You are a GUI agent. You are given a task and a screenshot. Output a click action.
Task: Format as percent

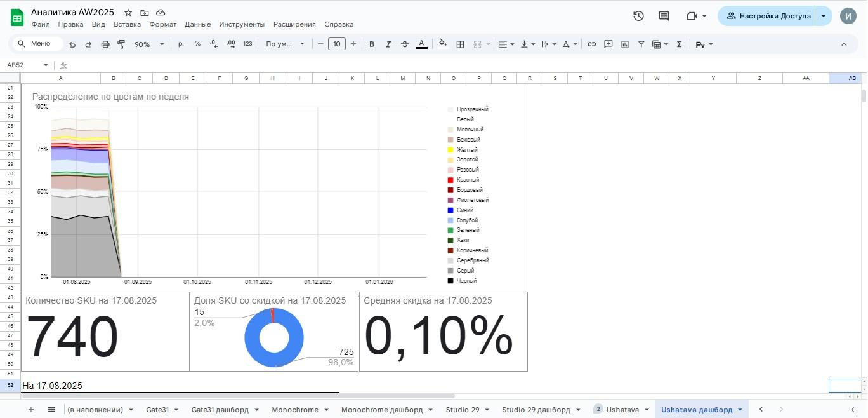197,44
